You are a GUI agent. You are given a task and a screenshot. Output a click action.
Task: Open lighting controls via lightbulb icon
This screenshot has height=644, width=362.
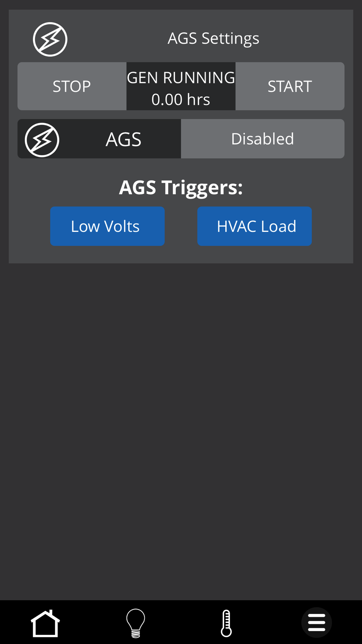pos(136,623)
